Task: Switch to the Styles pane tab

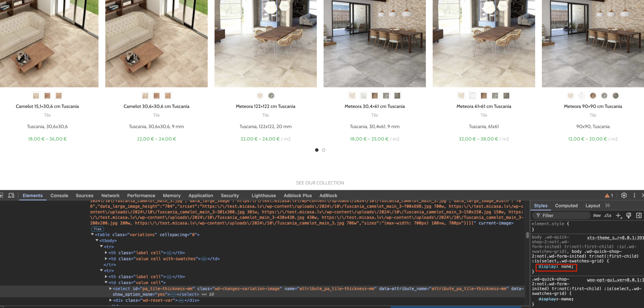Action: (541, 205)
